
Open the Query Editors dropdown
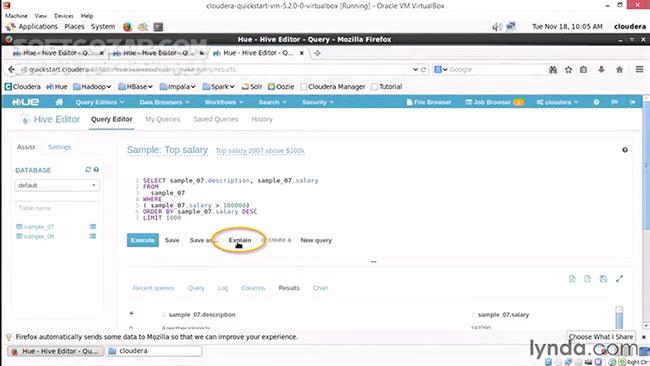pos(100,102)
